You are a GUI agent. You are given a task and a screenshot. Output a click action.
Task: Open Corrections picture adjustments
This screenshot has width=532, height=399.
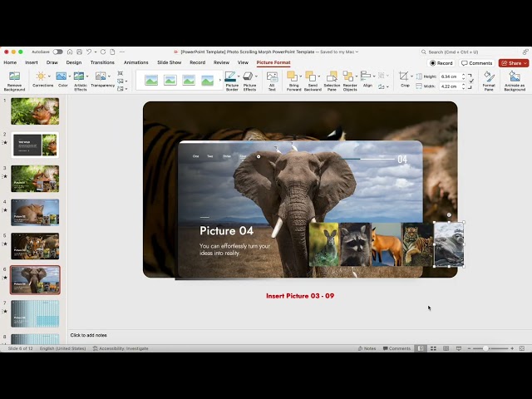click(41, 76)
